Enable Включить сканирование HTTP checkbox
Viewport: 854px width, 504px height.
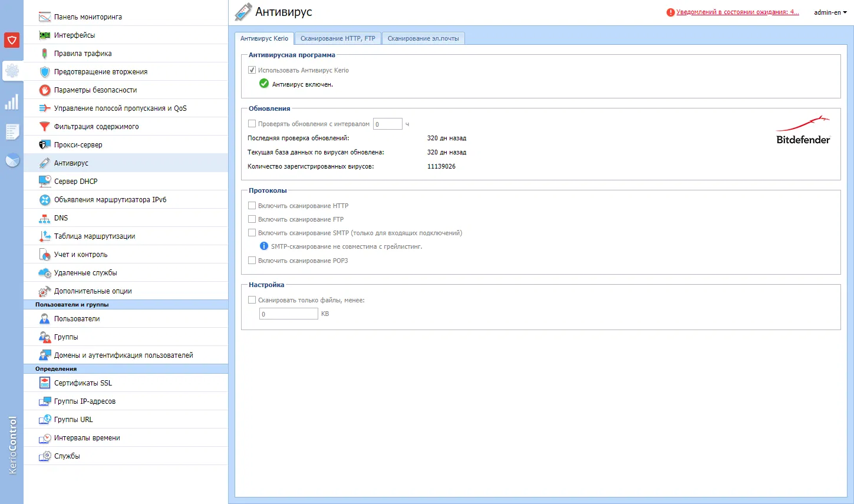tap(252, 206)
